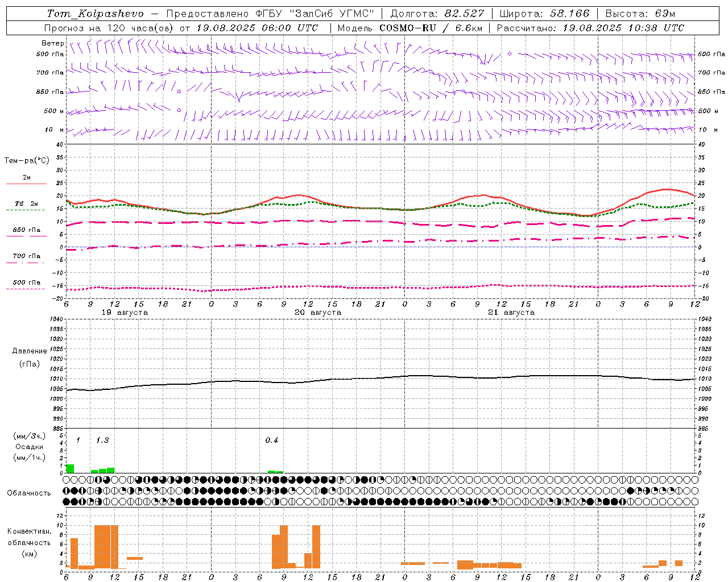Click the 'Широта: 58.166' latitude value
Image resolution: width=728 pixels, height=582 pixels.
pos(545,14)
